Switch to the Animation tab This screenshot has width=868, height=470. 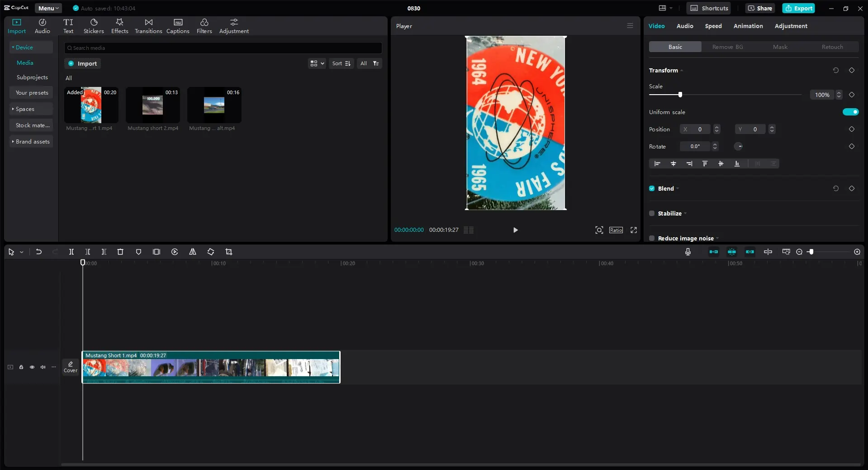[x=748, y=26]
